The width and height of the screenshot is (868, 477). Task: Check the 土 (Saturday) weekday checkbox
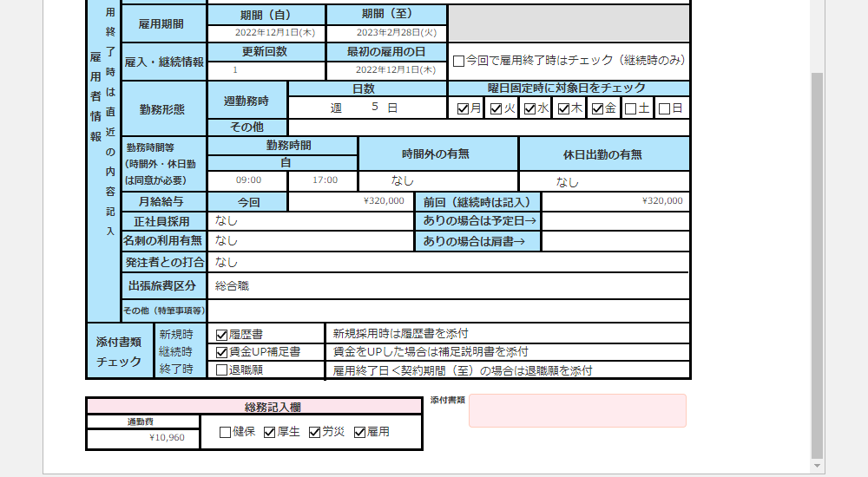click(x=631, y=108)
